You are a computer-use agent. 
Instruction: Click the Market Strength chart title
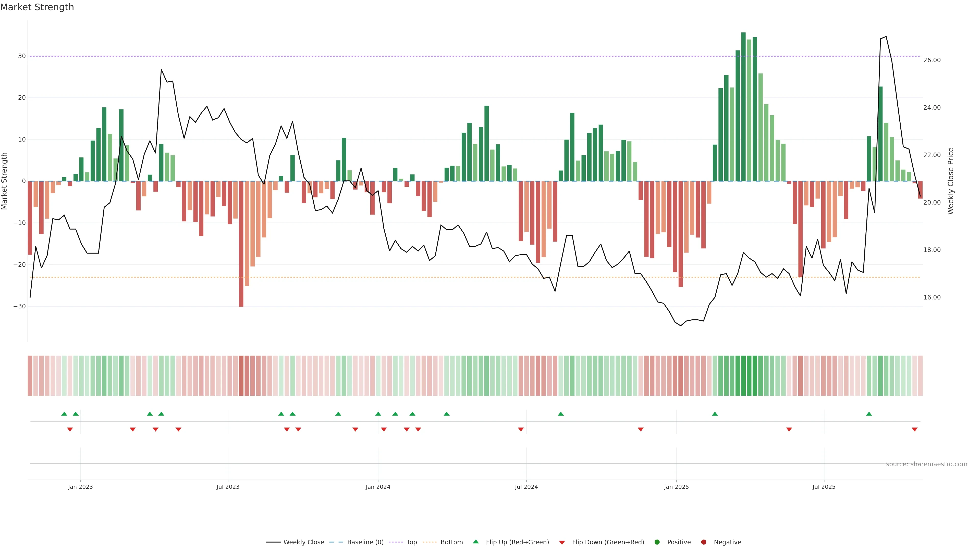pos(37,7)
